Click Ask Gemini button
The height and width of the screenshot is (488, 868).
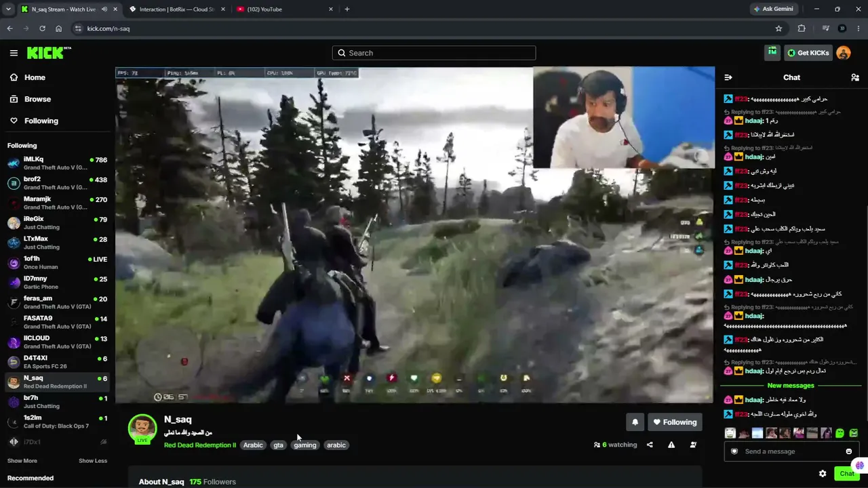point(773,9)
